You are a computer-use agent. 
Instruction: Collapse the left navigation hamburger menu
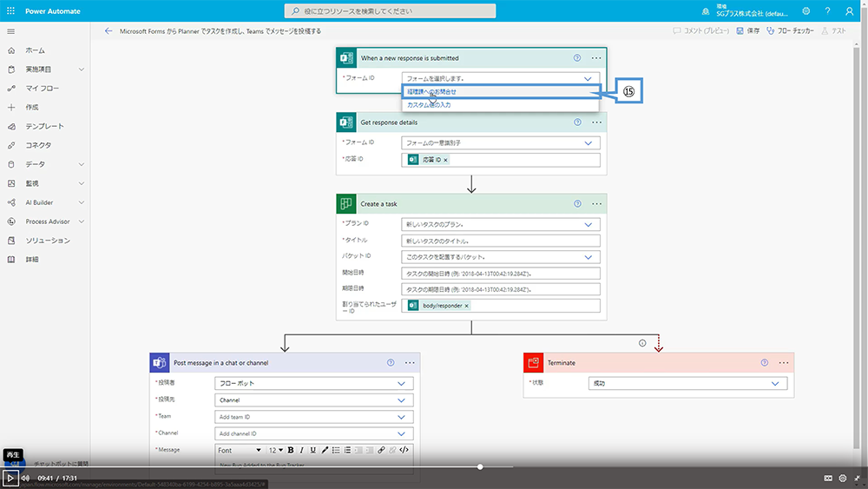tap(11, 30)
